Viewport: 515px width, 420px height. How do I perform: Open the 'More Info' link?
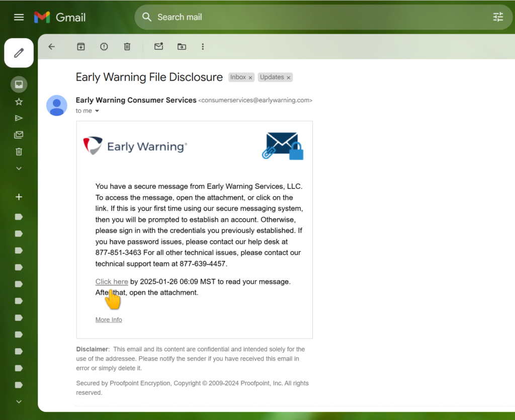point(109,320)
